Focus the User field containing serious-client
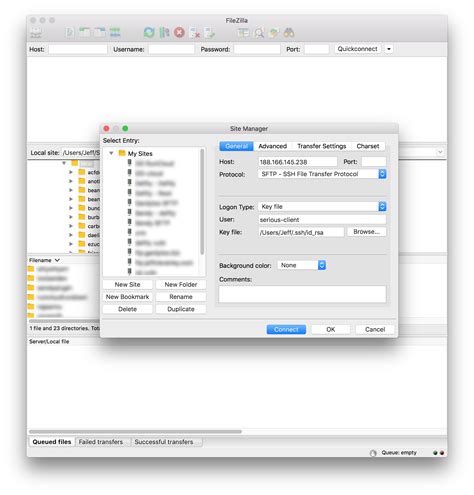This screenshot has width=474, height=495. point(322,220)
